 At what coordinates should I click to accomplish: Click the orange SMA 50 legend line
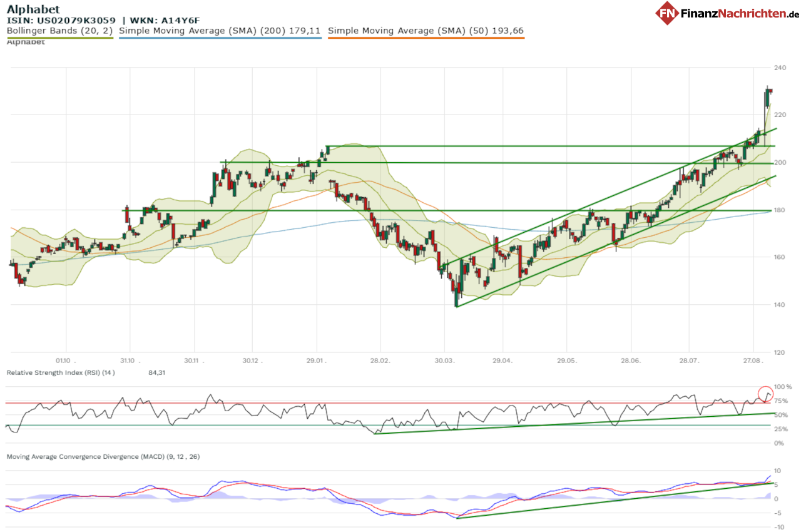(426, 38)
